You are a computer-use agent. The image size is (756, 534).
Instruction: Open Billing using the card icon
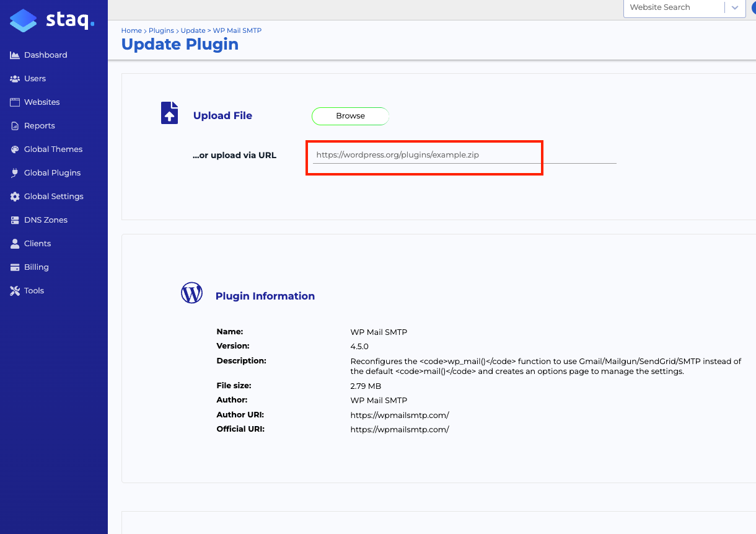(x=14, y=267)
